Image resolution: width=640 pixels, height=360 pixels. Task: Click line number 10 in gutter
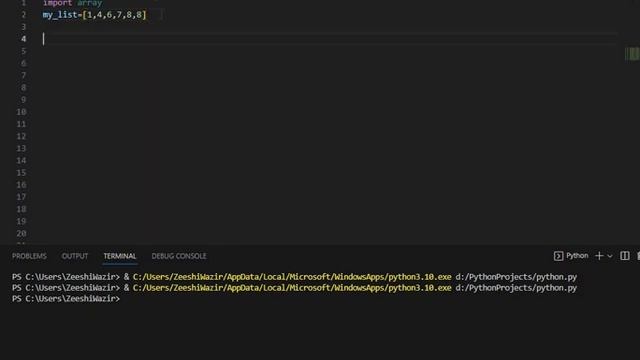(21, 112)
